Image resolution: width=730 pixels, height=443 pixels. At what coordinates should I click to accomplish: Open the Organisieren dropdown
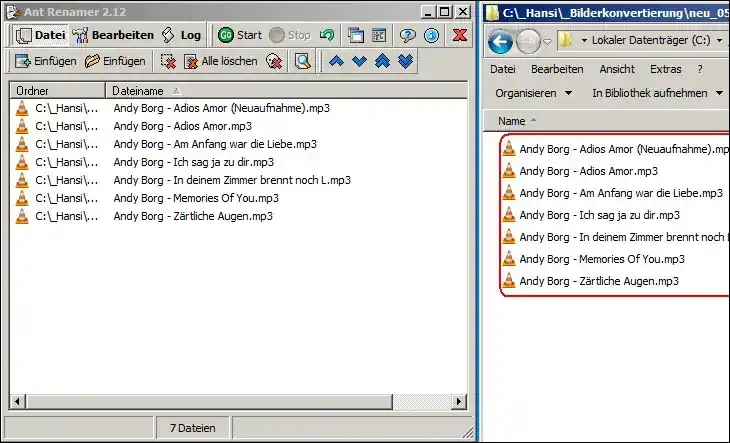click(533, 93)
